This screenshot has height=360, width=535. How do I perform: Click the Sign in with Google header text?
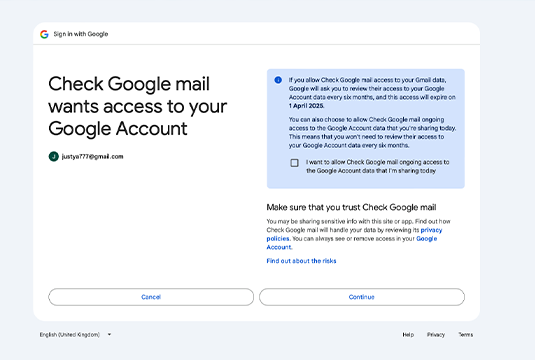click(81, 34)
